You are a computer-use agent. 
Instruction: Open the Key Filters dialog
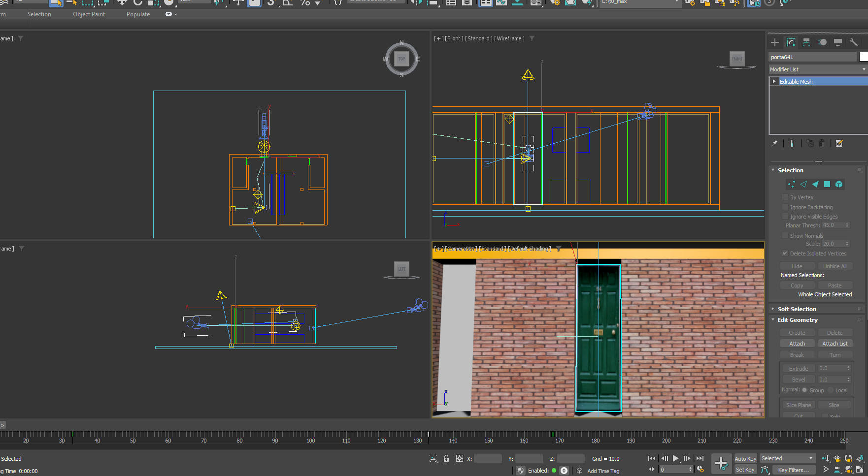793,470
